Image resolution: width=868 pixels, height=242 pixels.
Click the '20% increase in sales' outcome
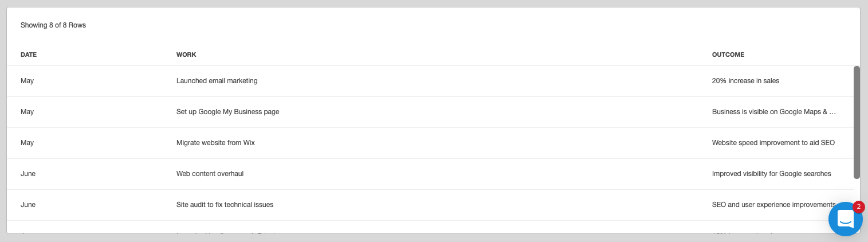click(745, 81)
